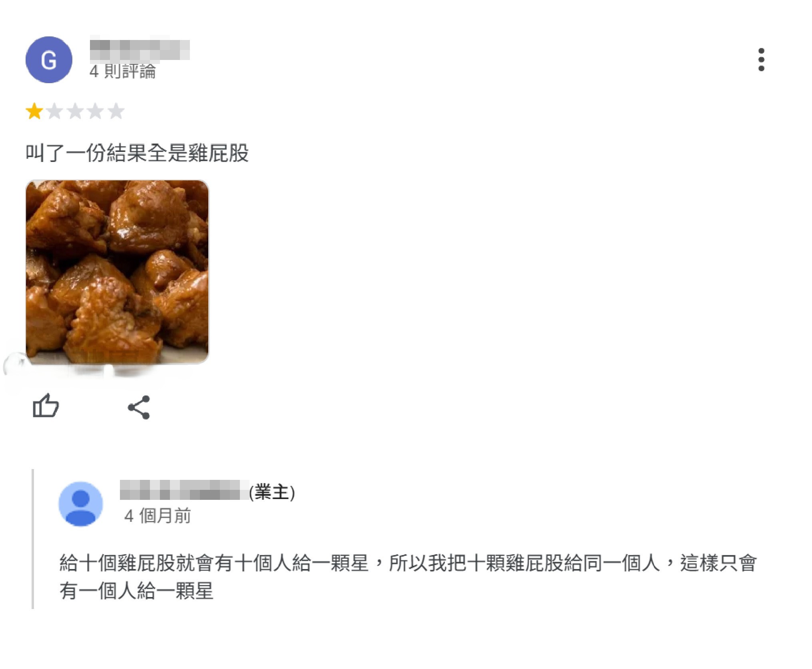Share this review via share icon
This screenshot has width=812, height=669.
[139, 407]
